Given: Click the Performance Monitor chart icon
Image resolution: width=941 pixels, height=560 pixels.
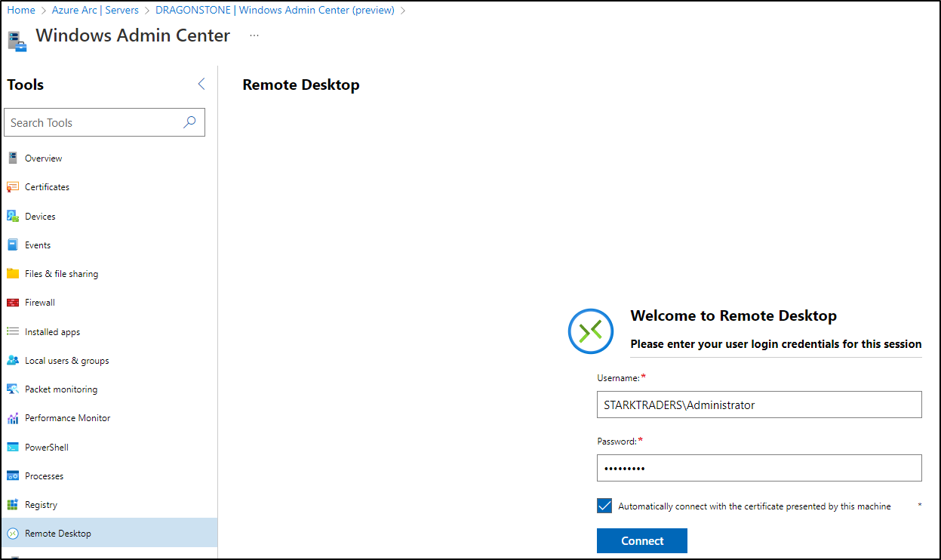Looking at the screenshot, I should 12,418.
